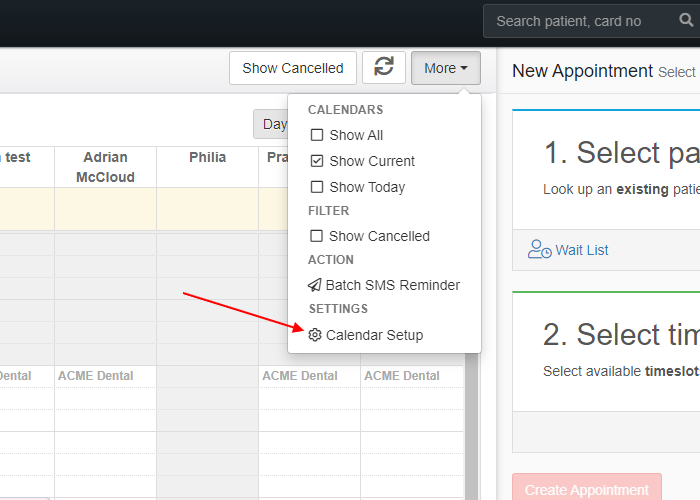Enable the Show All calendars checkbox
The width and height of the screenshot is (700, 500).
(317, 135)
